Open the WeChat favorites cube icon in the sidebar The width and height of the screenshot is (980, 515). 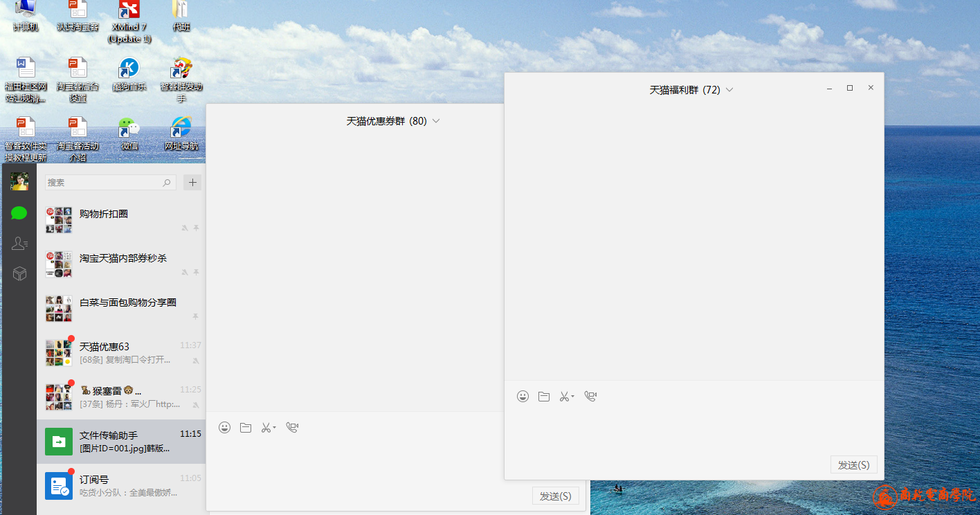tap(19, 274)
